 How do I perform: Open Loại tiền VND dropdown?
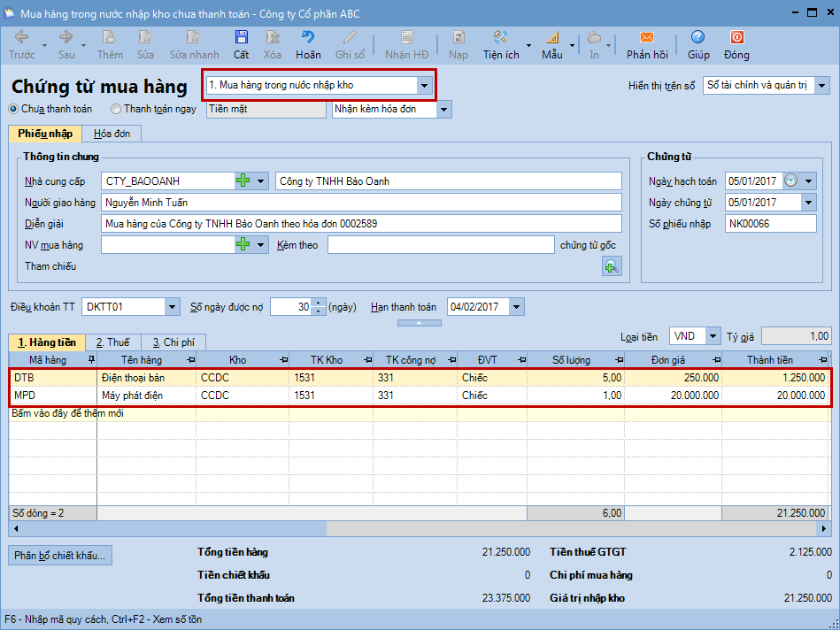pos(713,336)
